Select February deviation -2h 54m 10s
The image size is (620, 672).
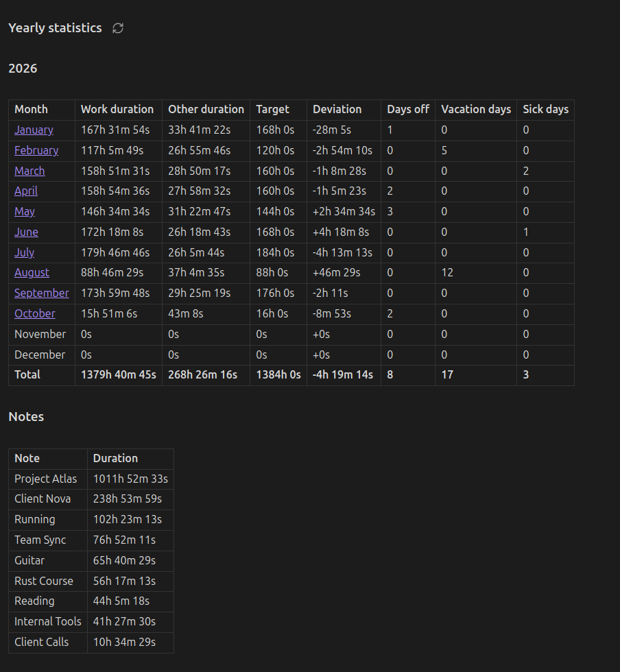coord(343,150)
